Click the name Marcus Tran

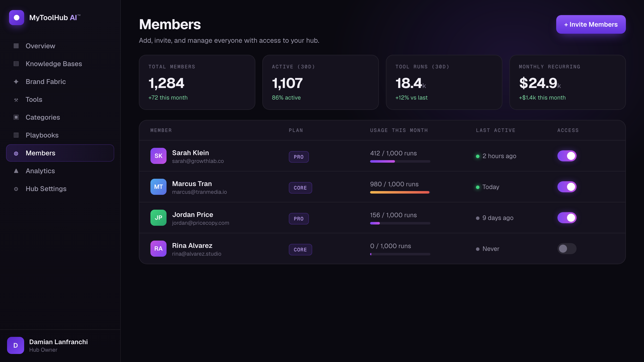(192, 184)
